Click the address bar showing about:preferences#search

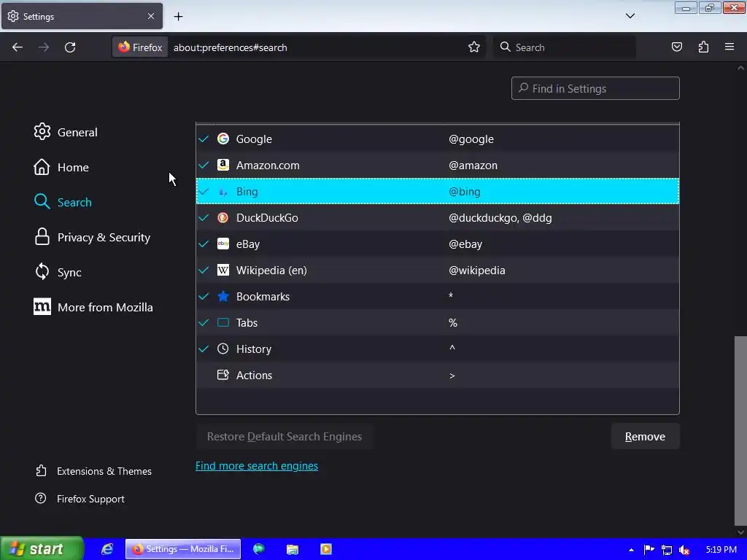point(314,47)
